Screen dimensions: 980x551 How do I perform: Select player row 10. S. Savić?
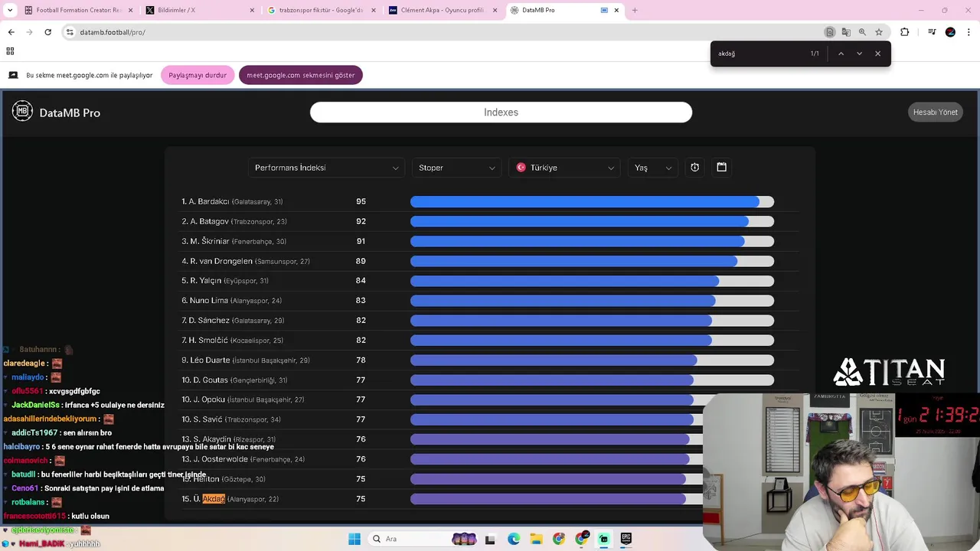[x=490, y=419]
